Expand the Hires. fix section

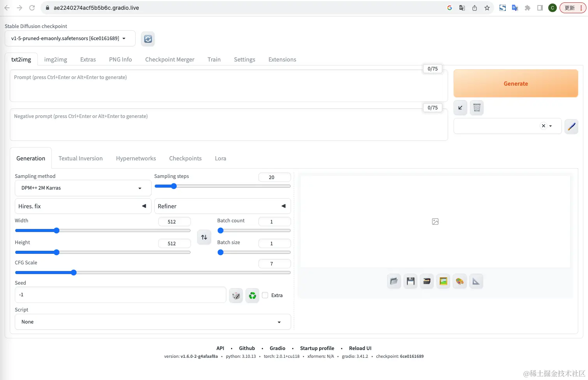point(83,206)
